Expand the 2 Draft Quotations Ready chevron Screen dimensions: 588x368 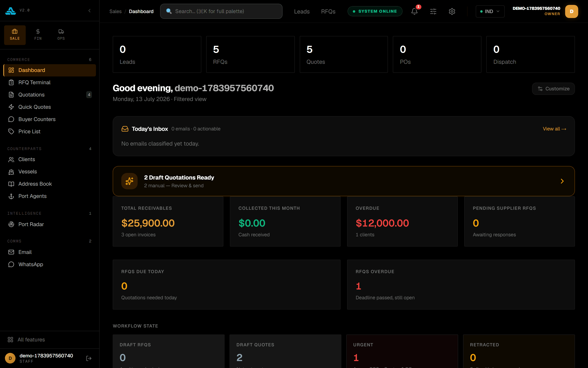tap(562, 181)
